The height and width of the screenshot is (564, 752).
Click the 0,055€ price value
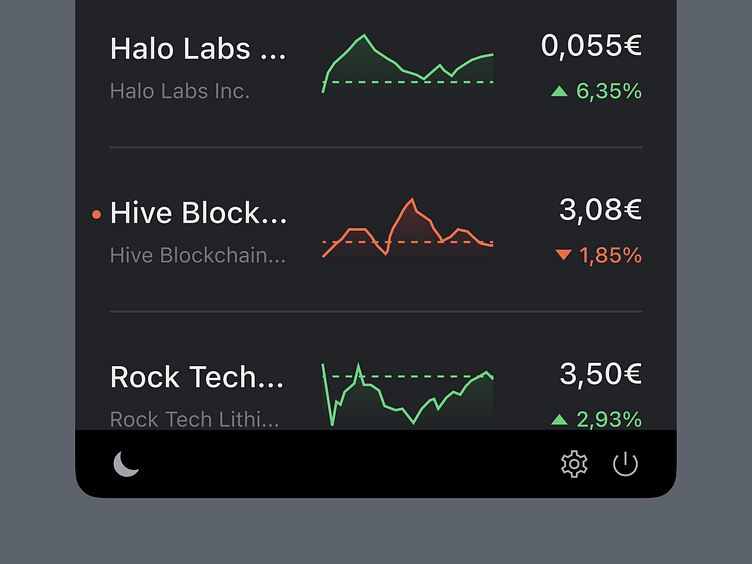click(591, 45)
